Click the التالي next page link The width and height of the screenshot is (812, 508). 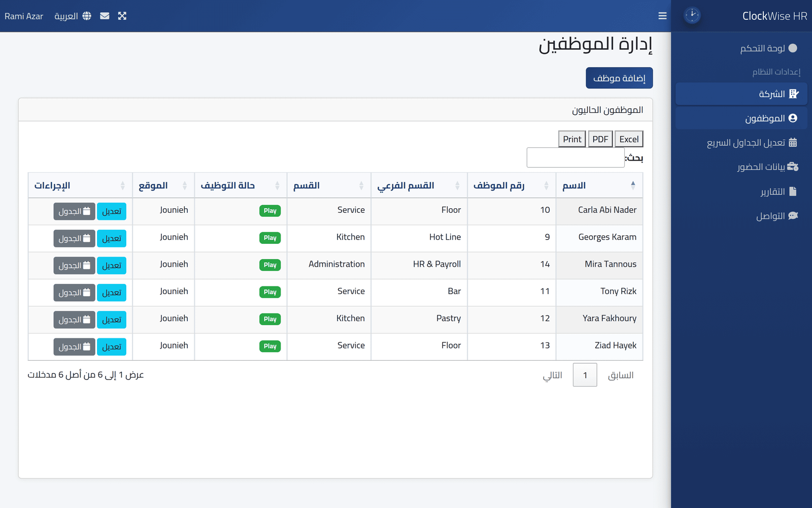(x=553, y=375)
